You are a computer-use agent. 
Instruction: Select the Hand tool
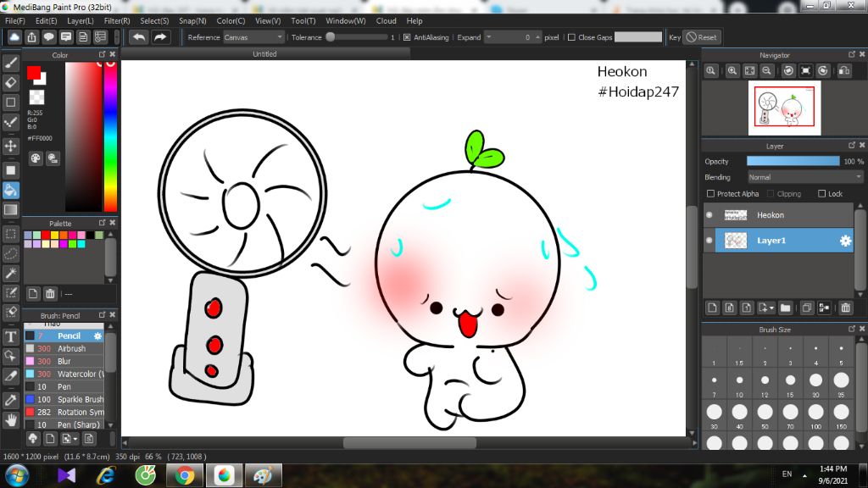(10, 420)
